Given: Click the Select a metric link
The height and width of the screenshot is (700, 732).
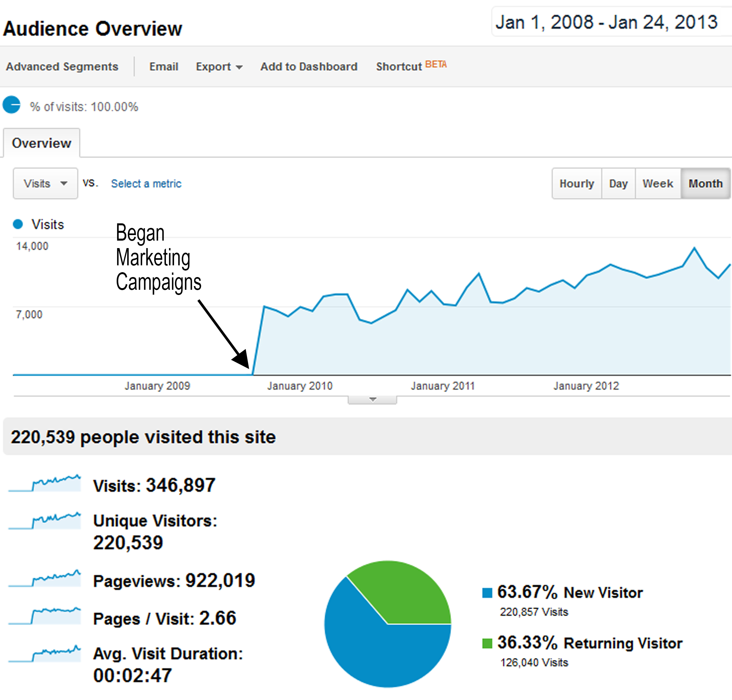Looking at the screenshot, I should point(146,184).
